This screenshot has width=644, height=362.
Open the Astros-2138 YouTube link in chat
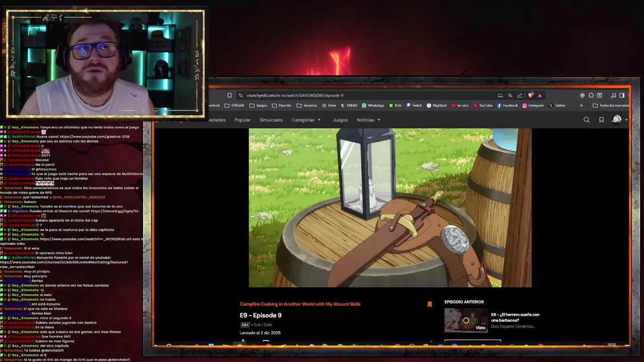95,137
